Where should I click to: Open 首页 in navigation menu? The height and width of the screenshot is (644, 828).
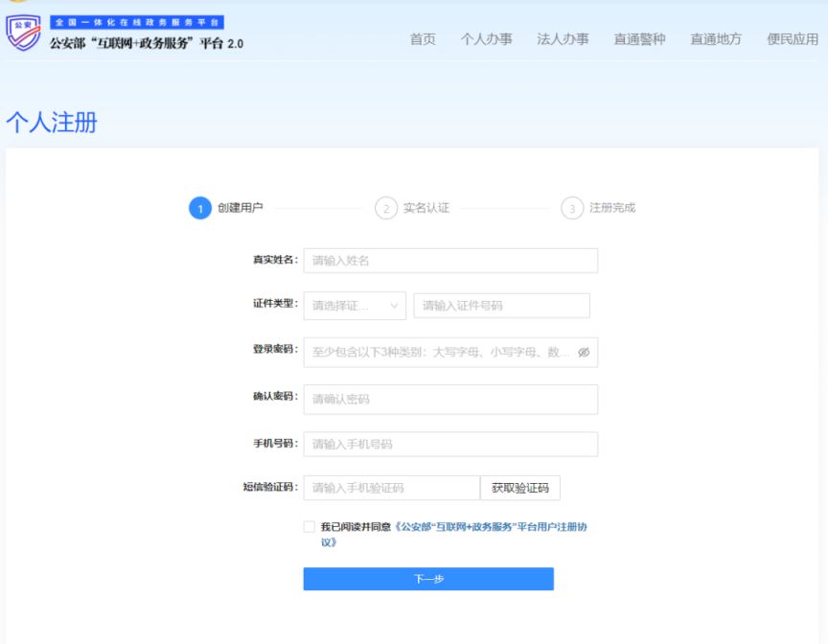click(423, 39)
